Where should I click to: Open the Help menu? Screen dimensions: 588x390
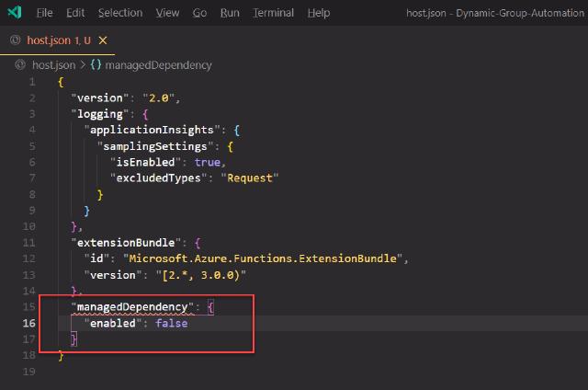319,13
